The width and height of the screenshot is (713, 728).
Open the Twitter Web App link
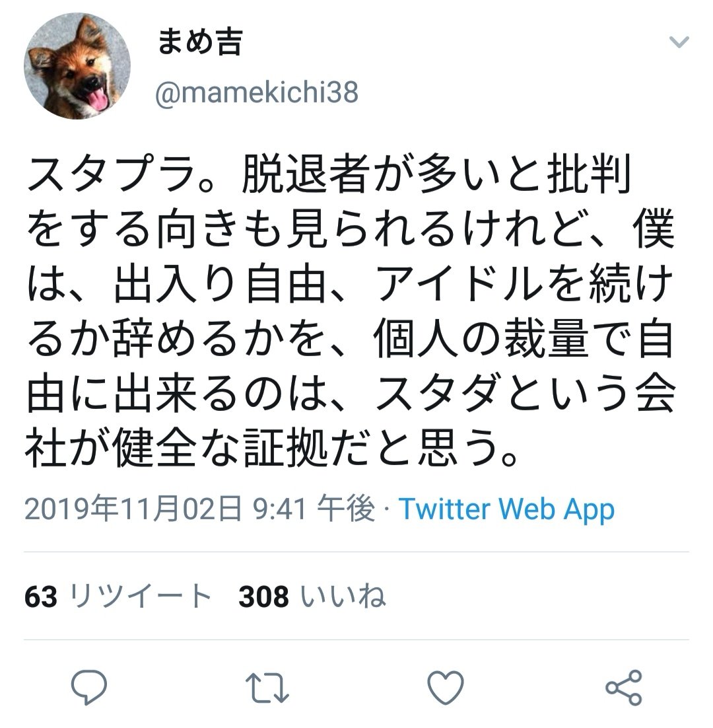(506, 509)
